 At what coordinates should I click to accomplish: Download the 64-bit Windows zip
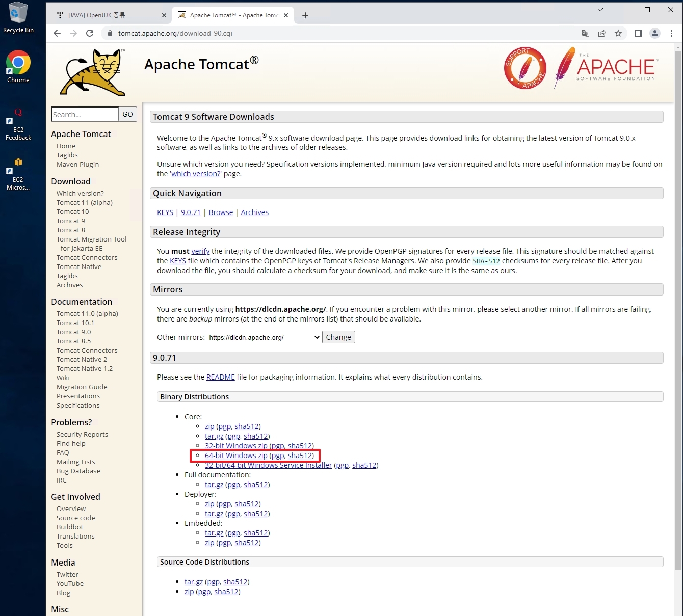pyautogui.click(x=236, y=456)
